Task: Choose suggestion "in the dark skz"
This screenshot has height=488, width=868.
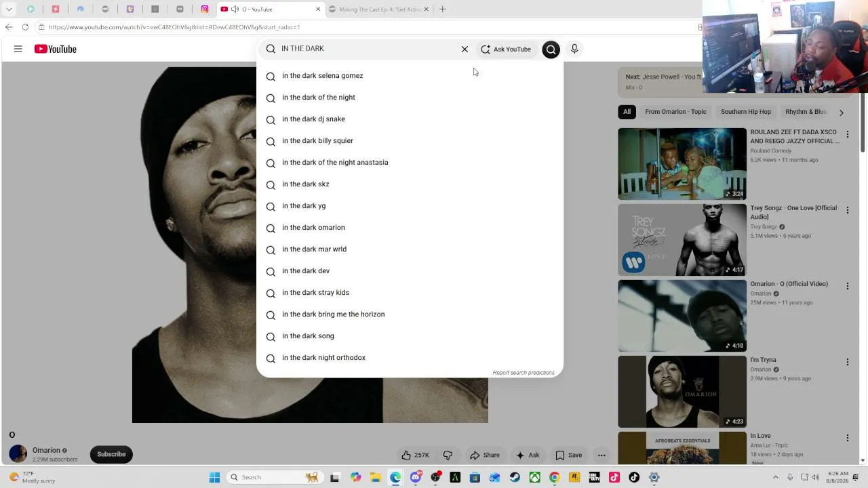Action: [410, 184]
